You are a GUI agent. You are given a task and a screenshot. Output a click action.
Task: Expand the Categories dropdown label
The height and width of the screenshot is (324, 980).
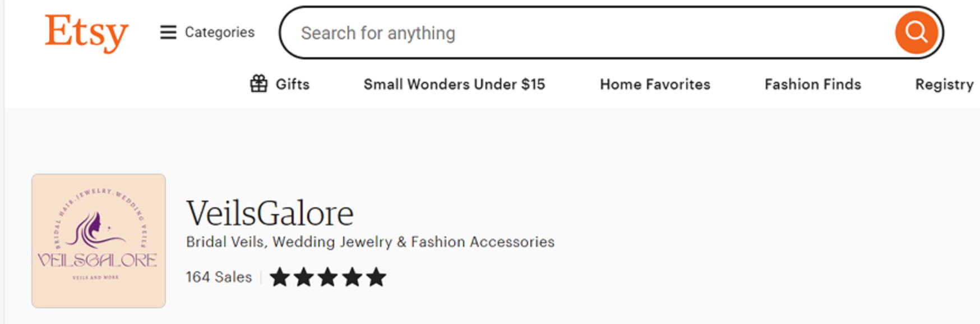tap(219, 33)
